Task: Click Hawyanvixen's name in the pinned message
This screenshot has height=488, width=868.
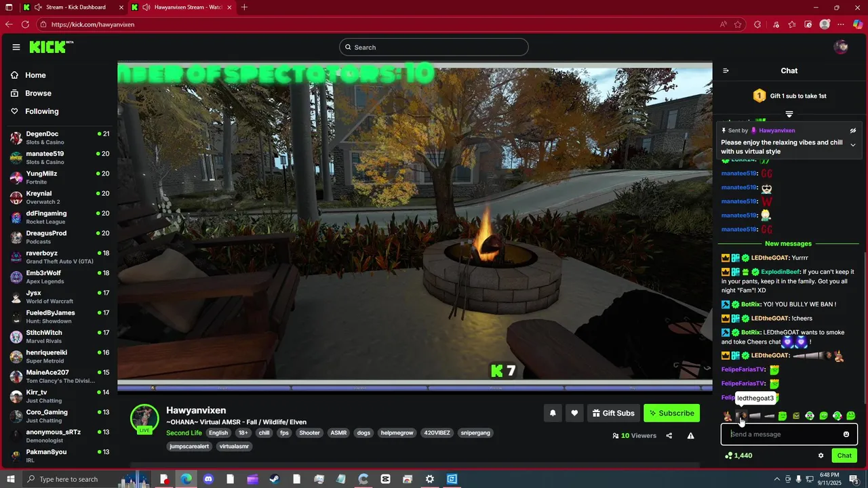Action: click(x=777, y=131)
